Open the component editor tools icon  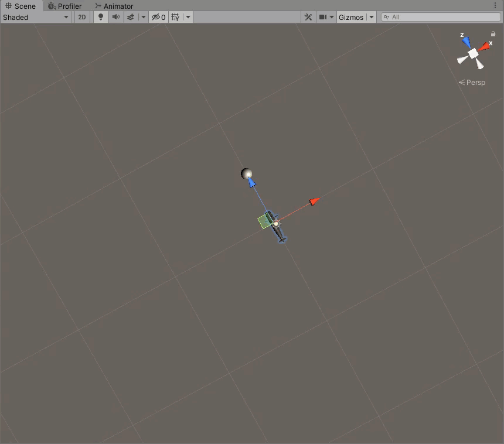click(308, 18)
